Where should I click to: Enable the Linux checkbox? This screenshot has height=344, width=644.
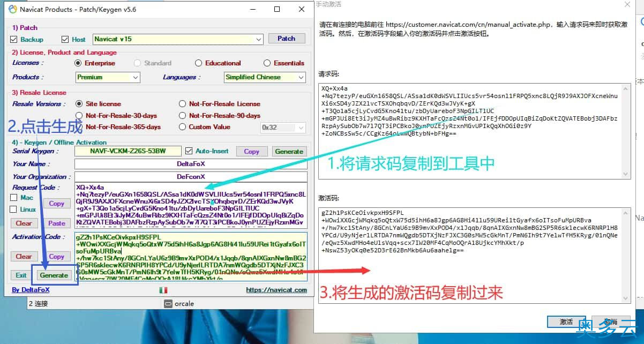(14, 210)
